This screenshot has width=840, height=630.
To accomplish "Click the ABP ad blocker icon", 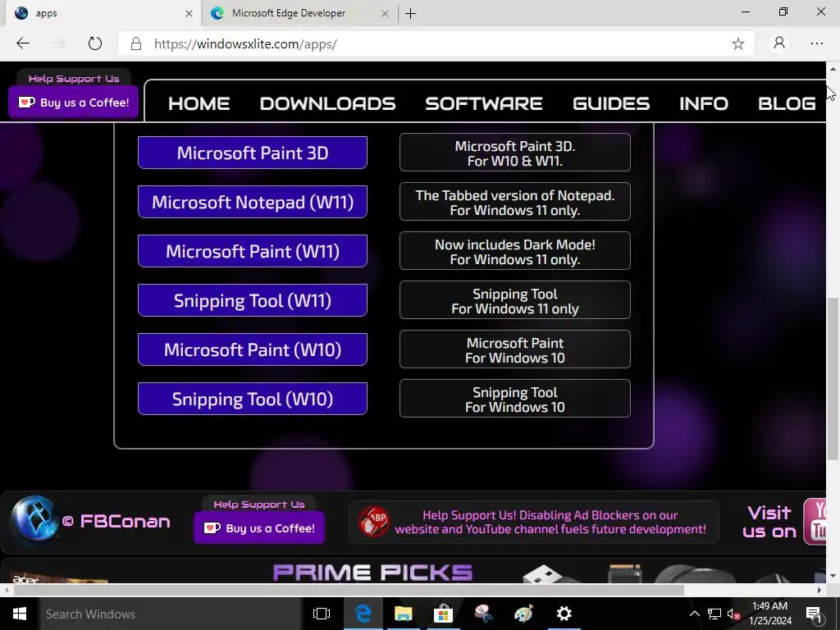I will 374,521.
